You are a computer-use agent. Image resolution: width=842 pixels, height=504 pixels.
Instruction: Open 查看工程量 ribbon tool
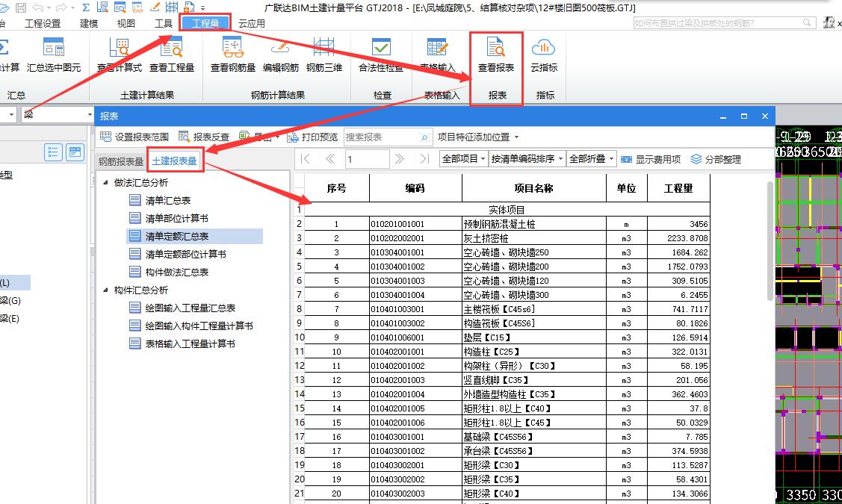pyautogui.click(x=171, y=55)
